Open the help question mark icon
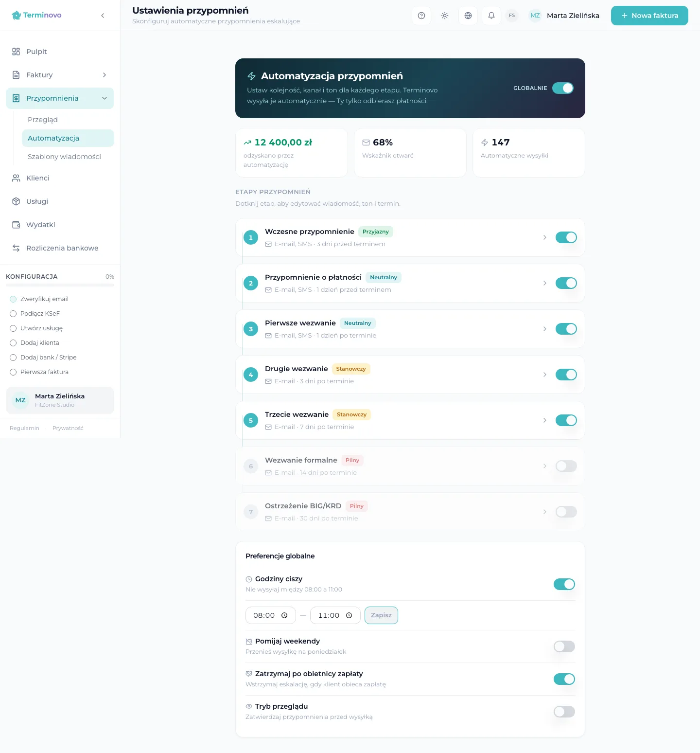 pos(421,16)
